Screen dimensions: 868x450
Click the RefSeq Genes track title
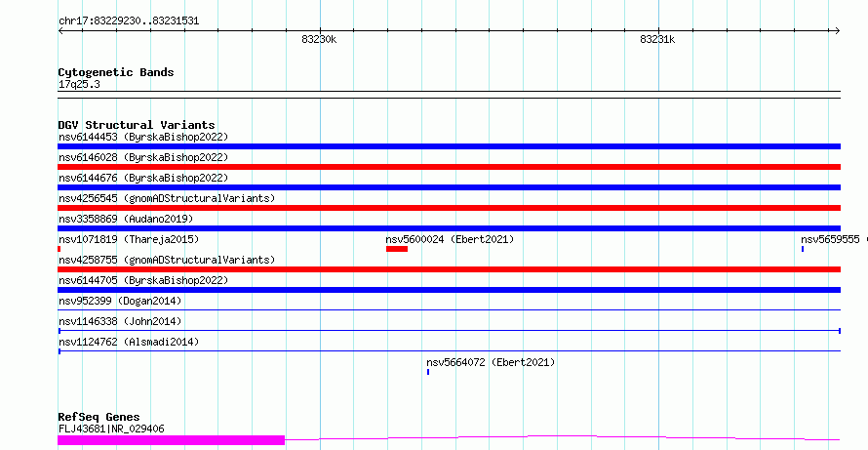pyautogui.click(x=99, y=418)
